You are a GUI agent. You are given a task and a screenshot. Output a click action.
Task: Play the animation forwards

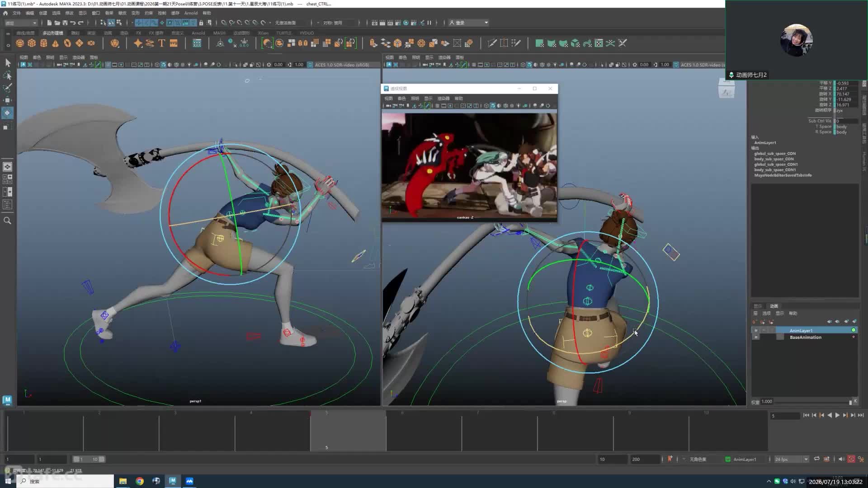click(x=837, y=415)
